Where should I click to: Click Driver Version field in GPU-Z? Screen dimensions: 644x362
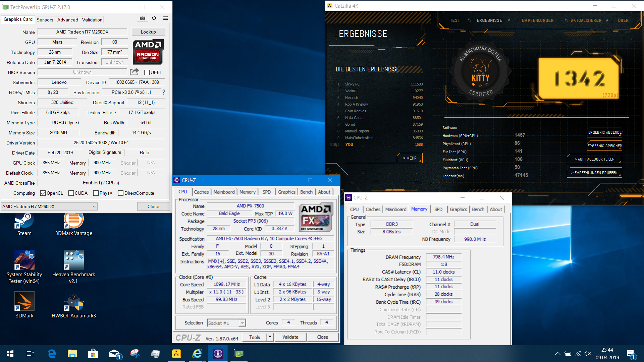[101, 142]
